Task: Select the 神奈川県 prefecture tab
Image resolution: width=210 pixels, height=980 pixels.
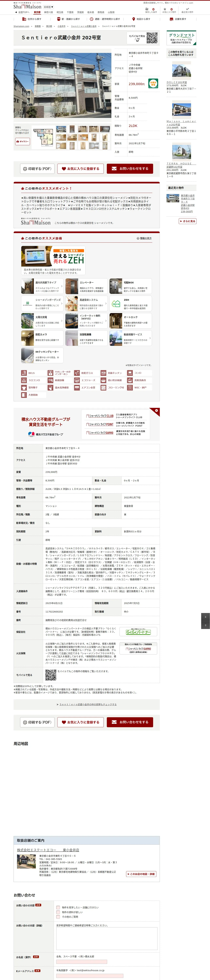Action: [x=48, y=12]
